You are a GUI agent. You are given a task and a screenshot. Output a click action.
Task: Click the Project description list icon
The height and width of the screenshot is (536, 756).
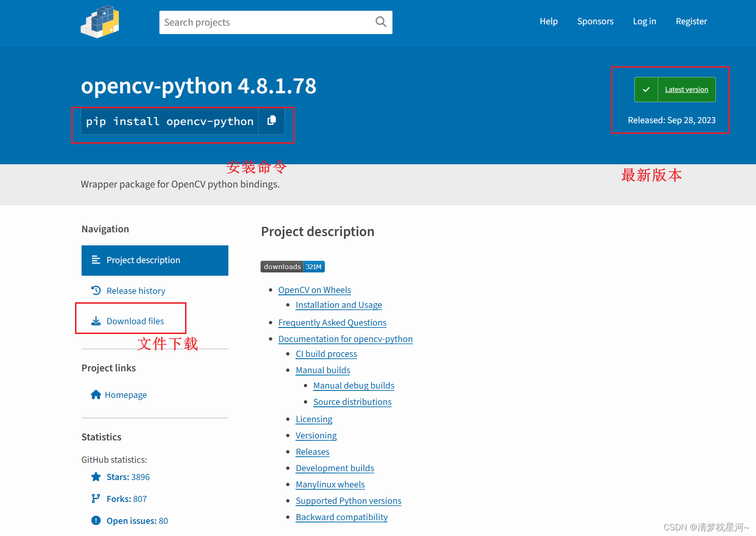[96, 260]
